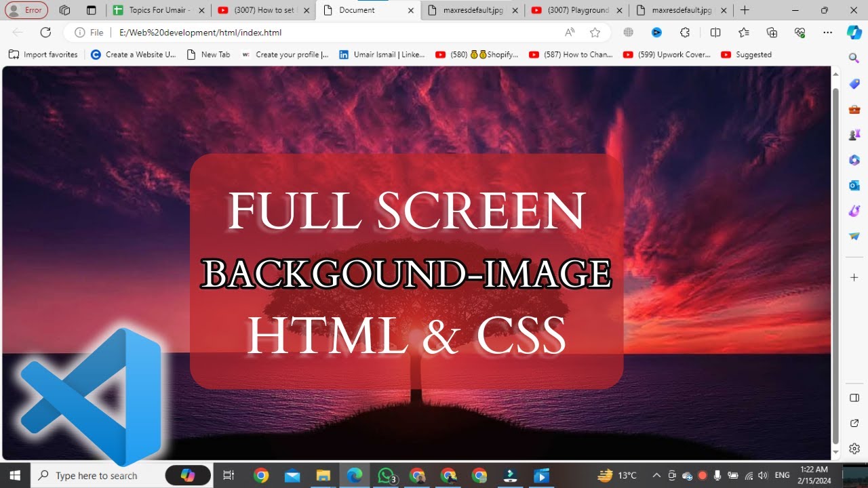Click the taskbar search box

pos(122,475)
